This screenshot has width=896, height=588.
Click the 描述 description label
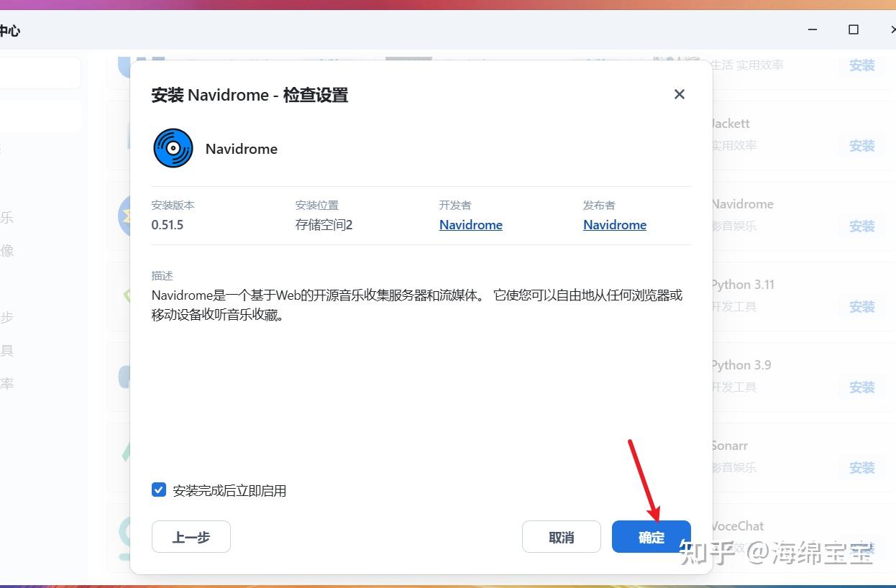(x=163, y=275)
